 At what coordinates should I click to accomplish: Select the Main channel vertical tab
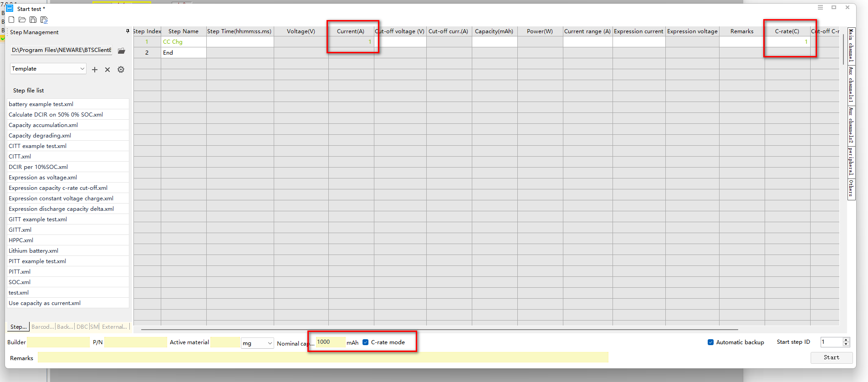pyautogui.click(x=851, y=46)
